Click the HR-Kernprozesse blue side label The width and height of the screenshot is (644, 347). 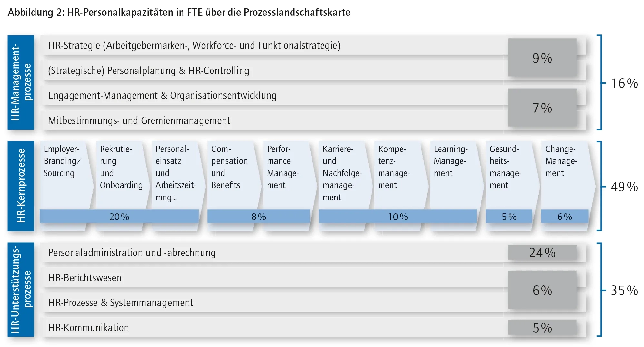tap(21, 186)
